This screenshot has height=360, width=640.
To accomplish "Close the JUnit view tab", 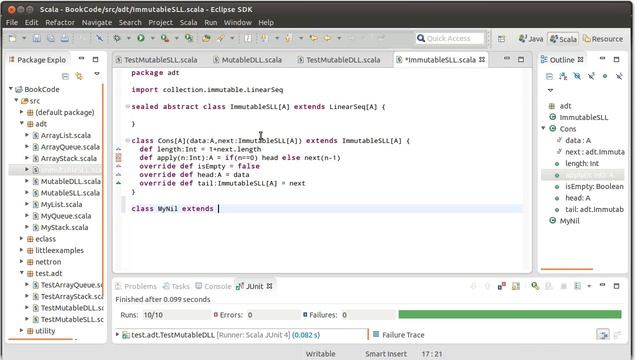I will (x=269, y=286).
